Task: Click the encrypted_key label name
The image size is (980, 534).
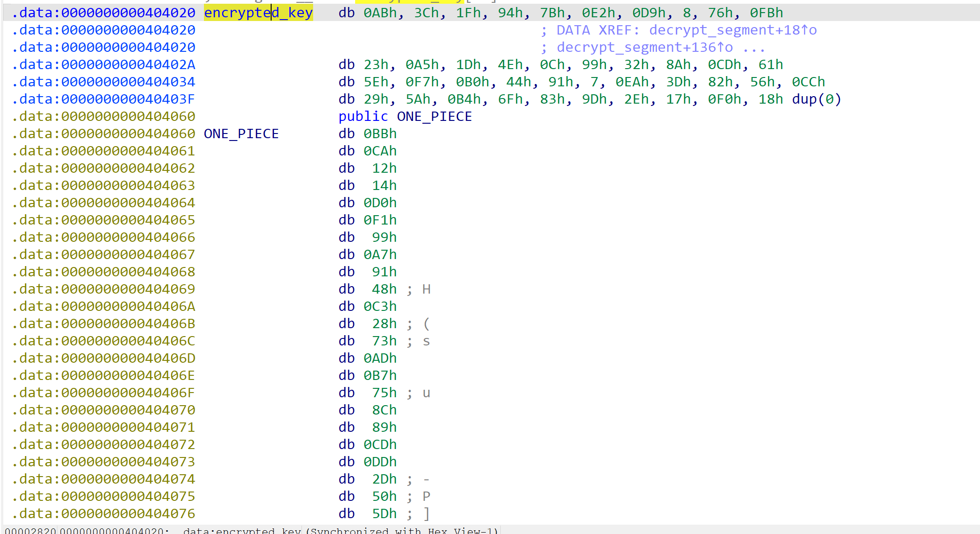Action: tap(258, 13)
